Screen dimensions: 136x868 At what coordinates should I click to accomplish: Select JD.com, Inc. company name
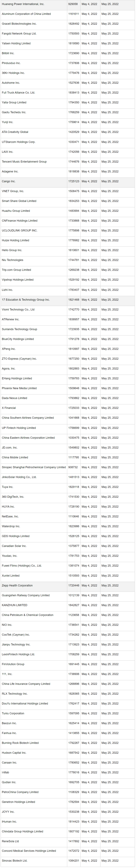(10, 447)
